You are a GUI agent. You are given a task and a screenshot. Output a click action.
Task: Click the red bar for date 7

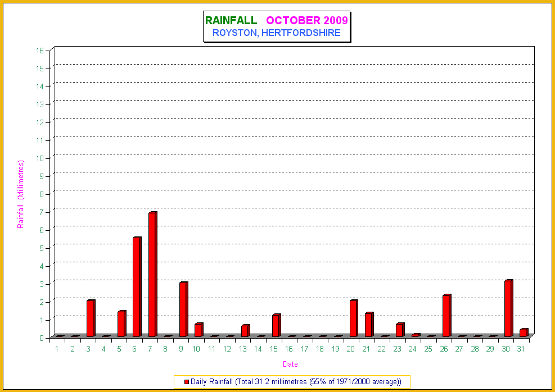pos(152,274)
